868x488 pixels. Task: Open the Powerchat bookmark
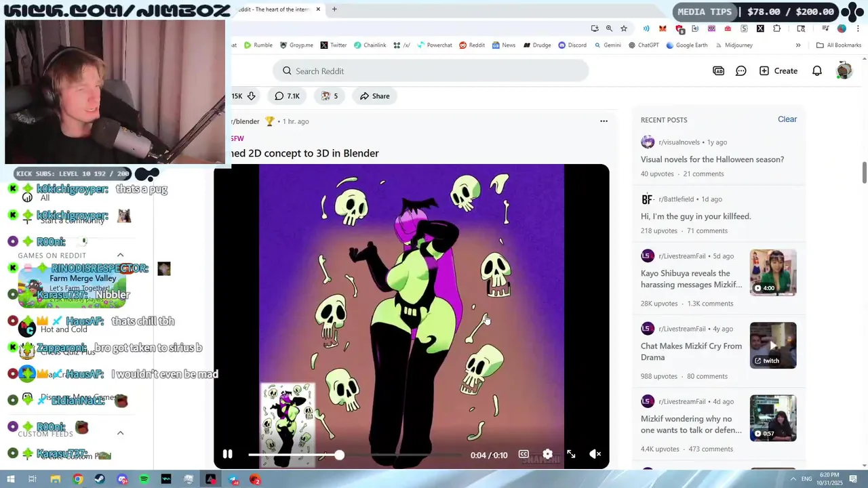[x=435, y=45]
